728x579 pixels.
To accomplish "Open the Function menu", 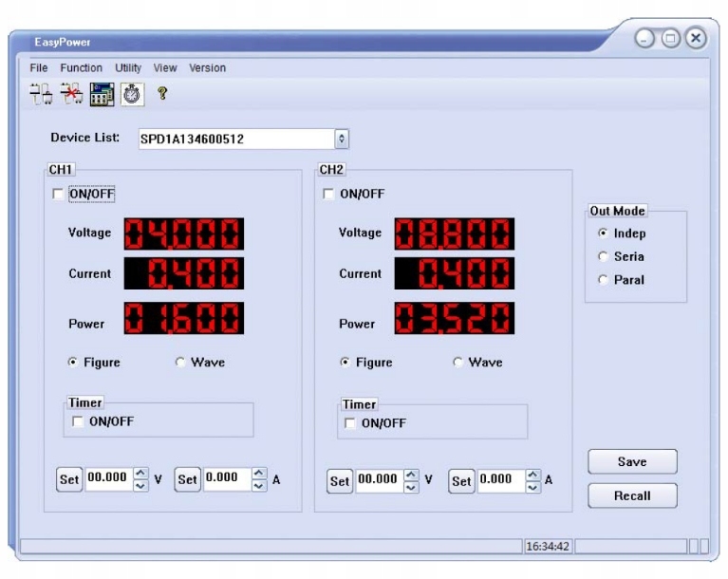I will (x=82, y=67).
